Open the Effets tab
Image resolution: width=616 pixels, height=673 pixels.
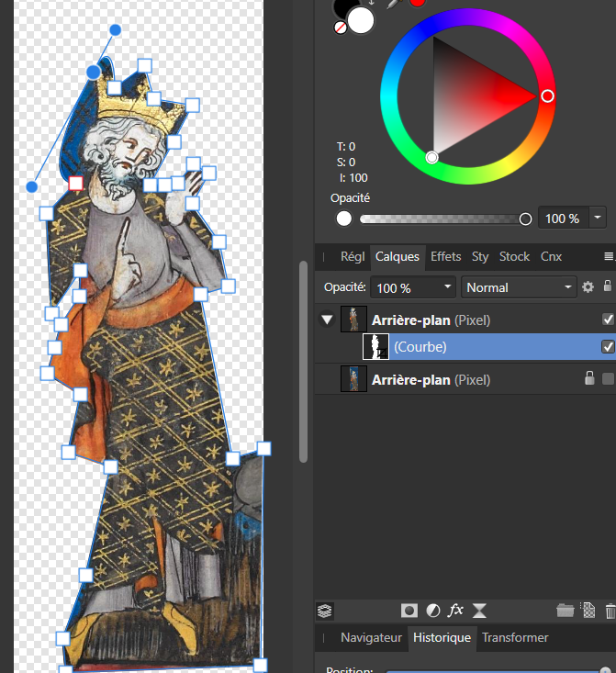(445, 257)
